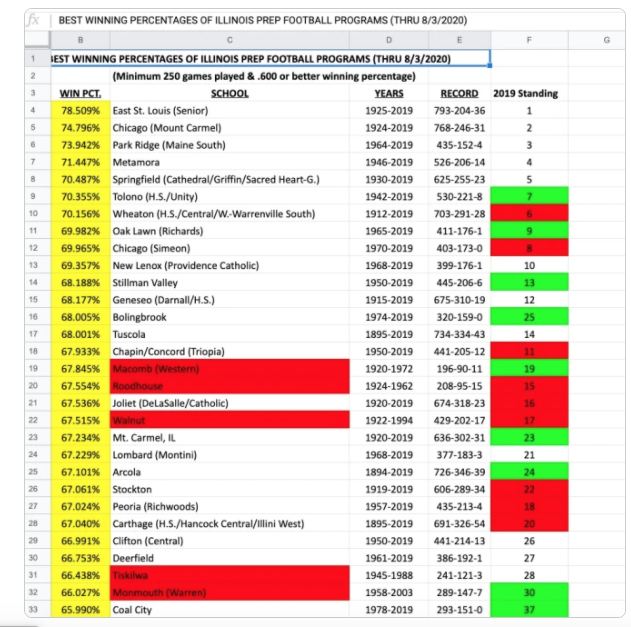Select row 1 header
Image resolution: width=631 pixels, height=627 pixels.
(x=38, y=59)
